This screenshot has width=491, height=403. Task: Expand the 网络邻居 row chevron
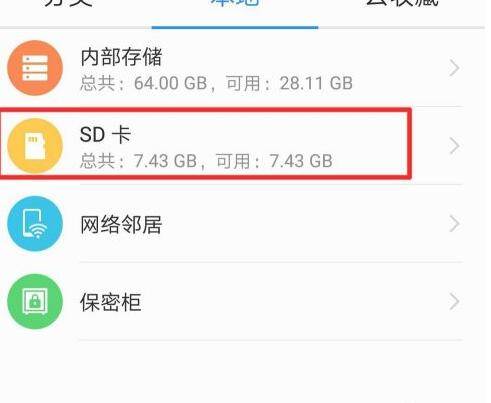pos(454,224)
